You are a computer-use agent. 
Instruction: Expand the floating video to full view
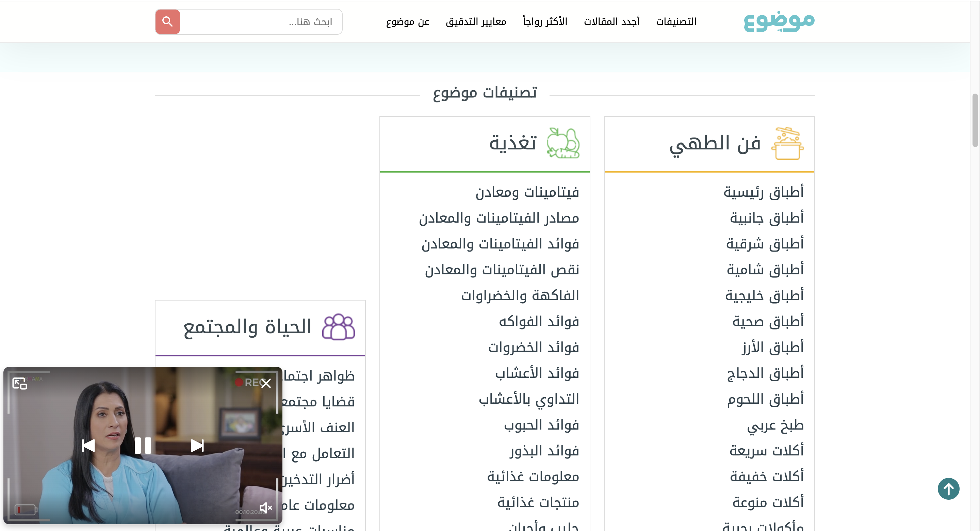pyautogui.click(x=20, y=383)
